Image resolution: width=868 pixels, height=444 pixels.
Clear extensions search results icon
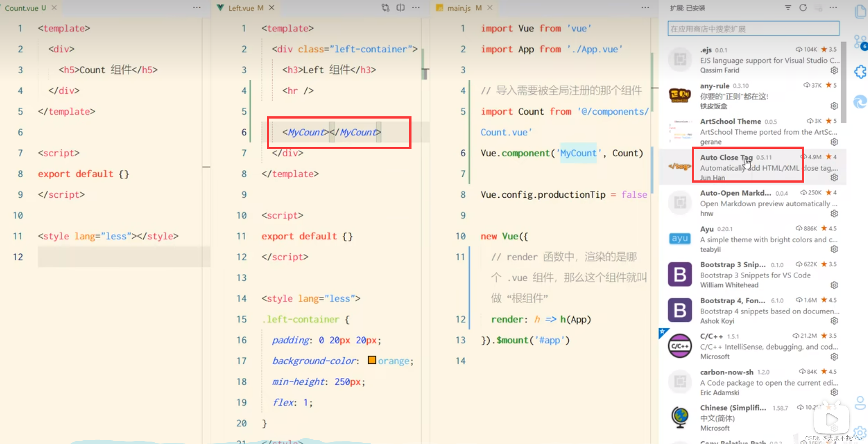818,7
